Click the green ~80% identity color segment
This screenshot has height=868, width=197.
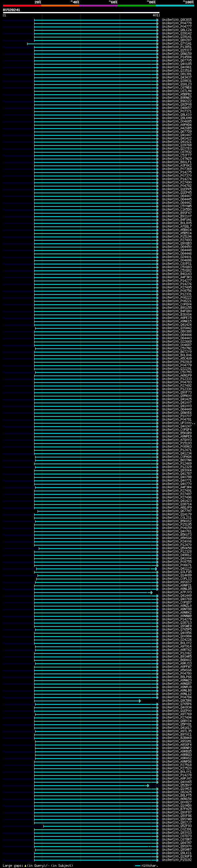coord(137,6)
